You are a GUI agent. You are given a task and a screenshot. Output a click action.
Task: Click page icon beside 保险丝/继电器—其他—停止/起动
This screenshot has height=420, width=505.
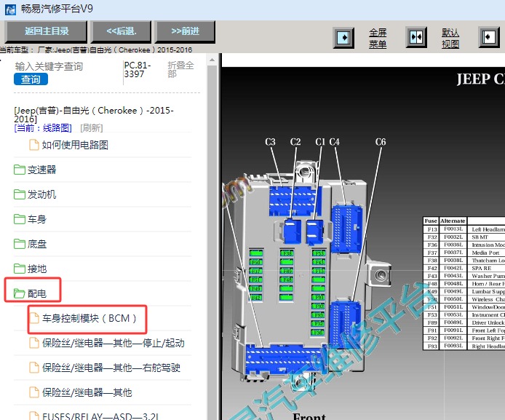pyautogui.click(x=33, y=344)
